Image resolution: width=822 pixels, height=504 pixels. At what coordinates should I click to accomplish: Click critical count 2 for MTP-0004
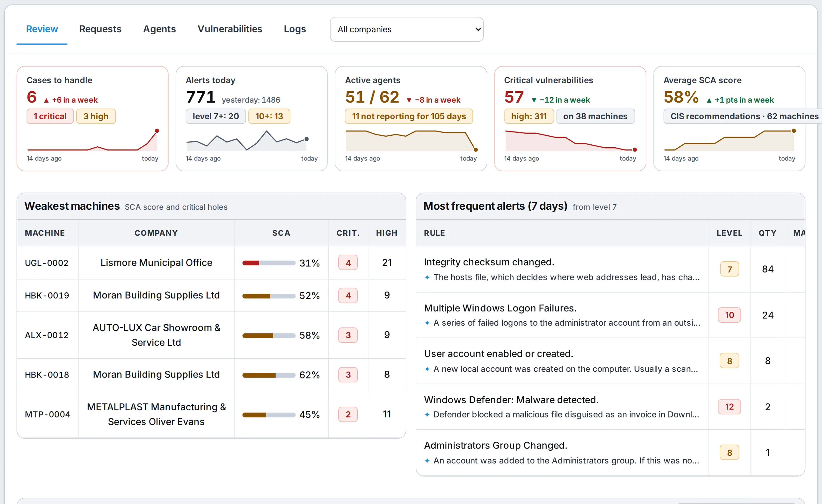click(x=348, y=414)
